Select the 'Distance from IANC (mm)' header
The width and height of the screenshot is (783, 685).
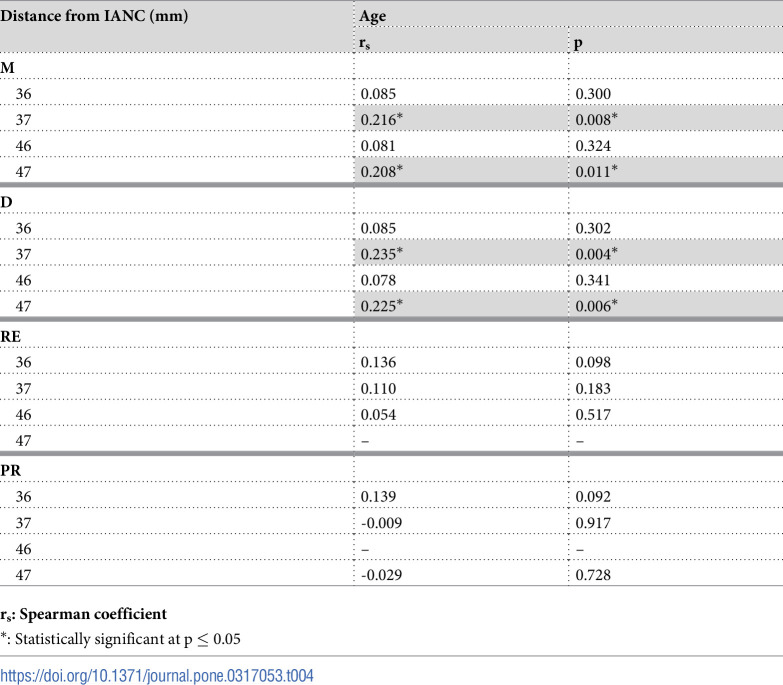coord(94,15)
